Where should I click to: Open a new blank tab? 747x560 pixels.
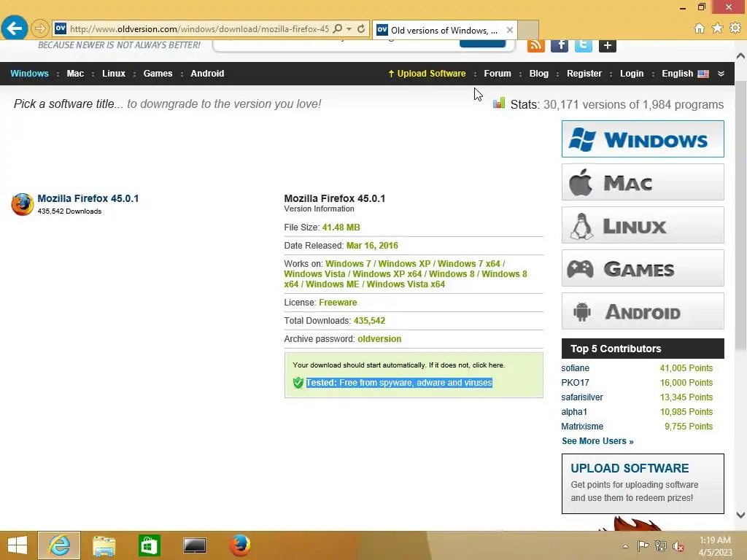pos(528,30)
